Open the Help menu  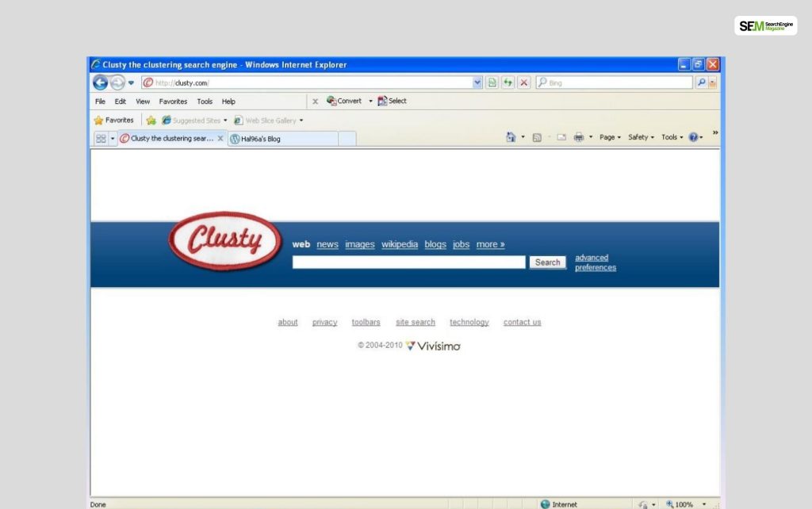pos(228,101)
